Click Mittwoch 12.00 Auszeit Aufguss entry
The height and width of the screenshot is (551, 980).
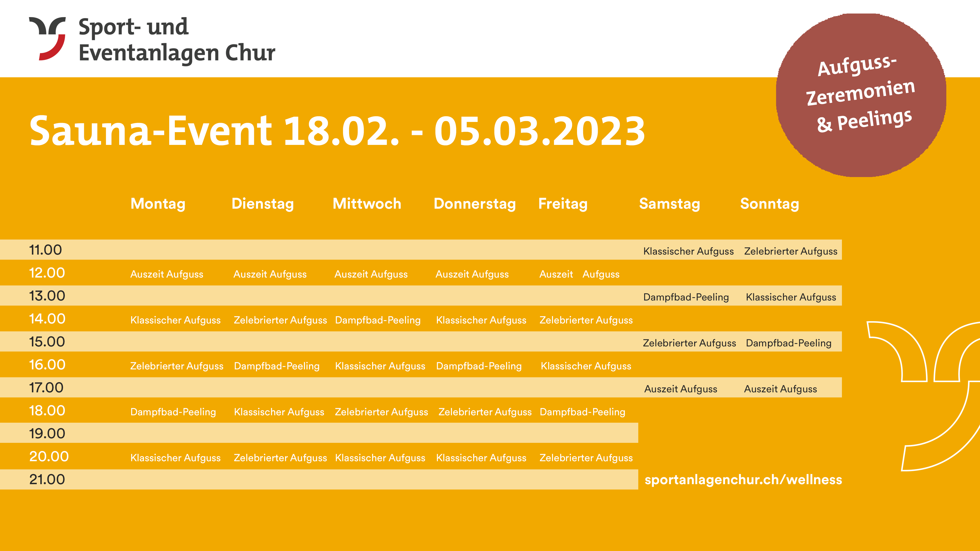(x=371, y=274)
